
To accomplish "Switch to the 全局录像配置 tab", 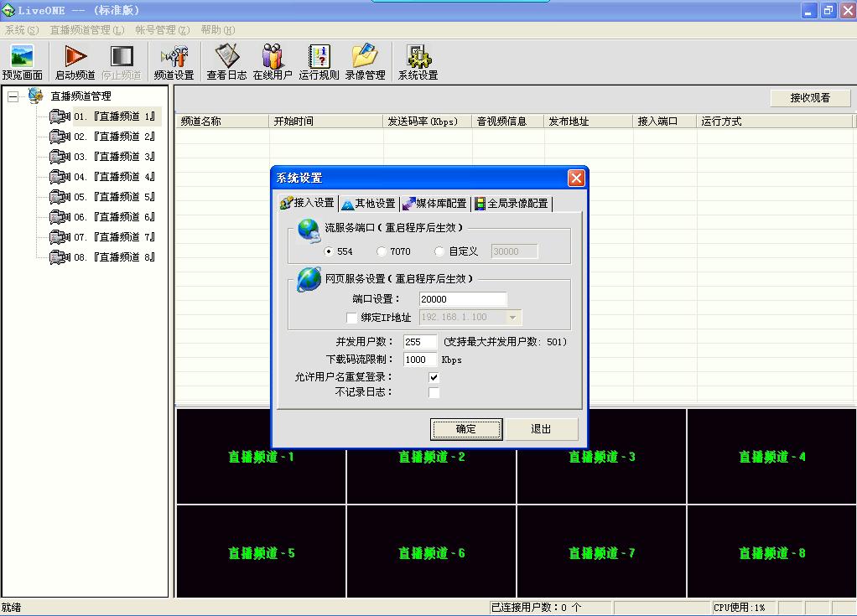I will [511, 204].
